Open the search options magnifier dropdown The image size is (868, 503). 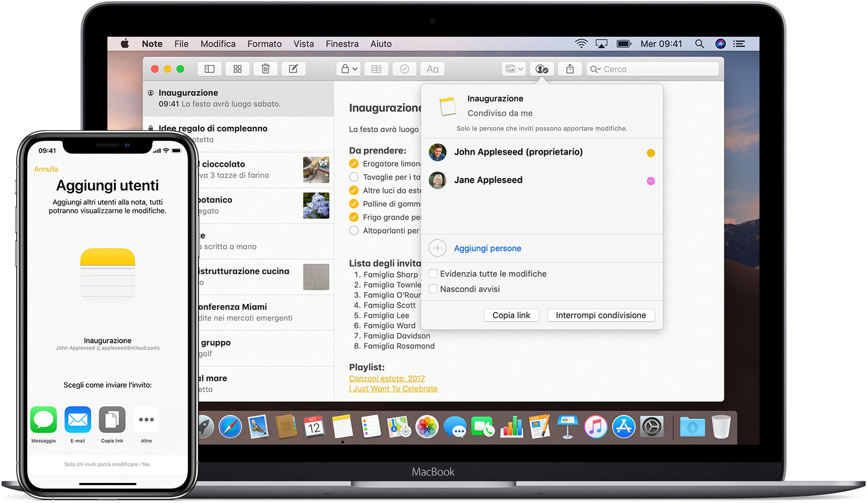click(x=595, y=70)
